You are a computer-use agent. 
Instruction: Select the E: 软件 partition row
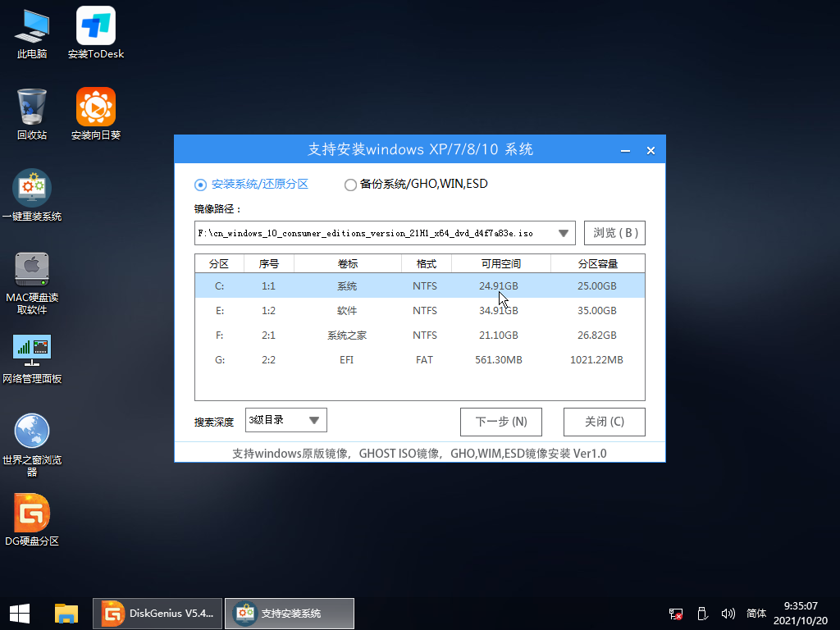[418, 310]
